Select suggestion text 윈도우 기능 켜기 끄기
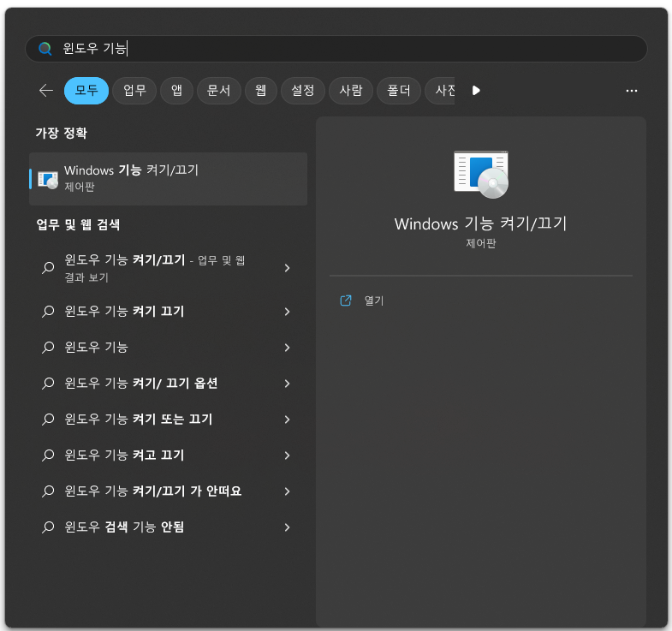Screen dimensions: 672x631 (124, 311)
